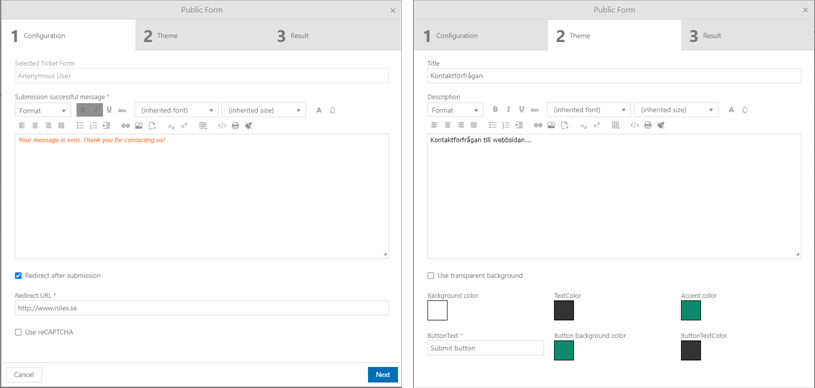Screen dimensions: 815x388
Task: Pick the TextColor swatch
Action: (564, 311)
